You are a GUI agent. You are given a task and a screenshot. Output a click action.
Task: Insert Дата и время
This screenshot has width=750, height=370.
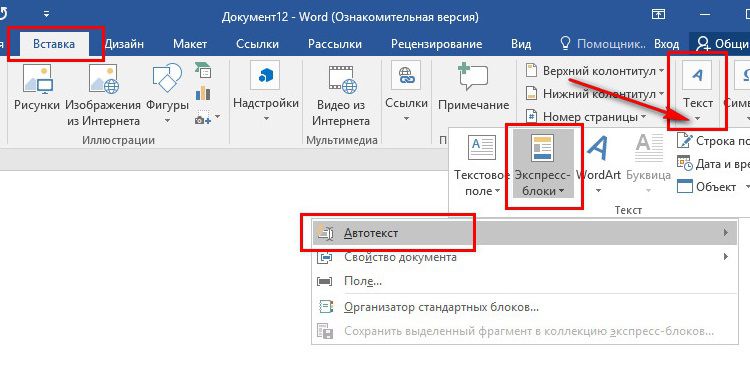coord(713,163)
